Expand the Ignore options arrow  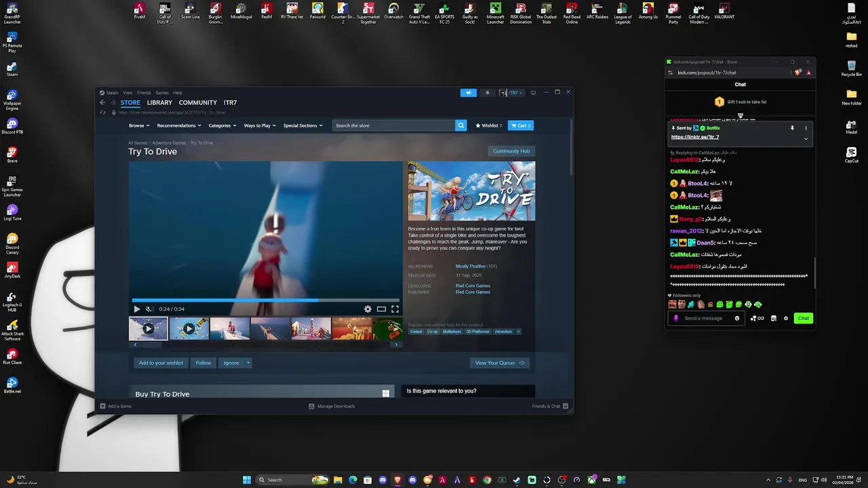coord(248,363)
